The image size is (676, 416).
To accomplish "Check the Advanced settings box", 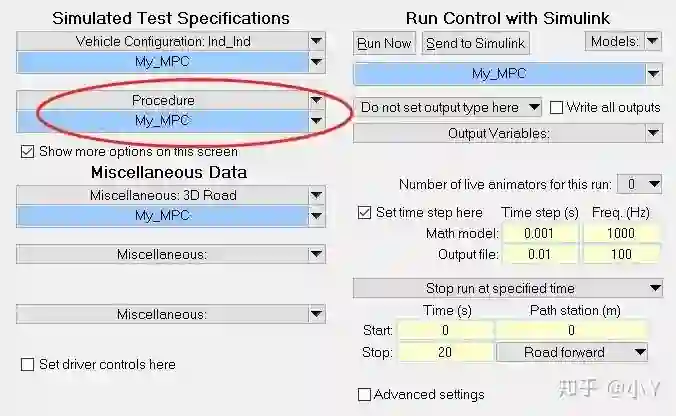I will coord(365,394).
